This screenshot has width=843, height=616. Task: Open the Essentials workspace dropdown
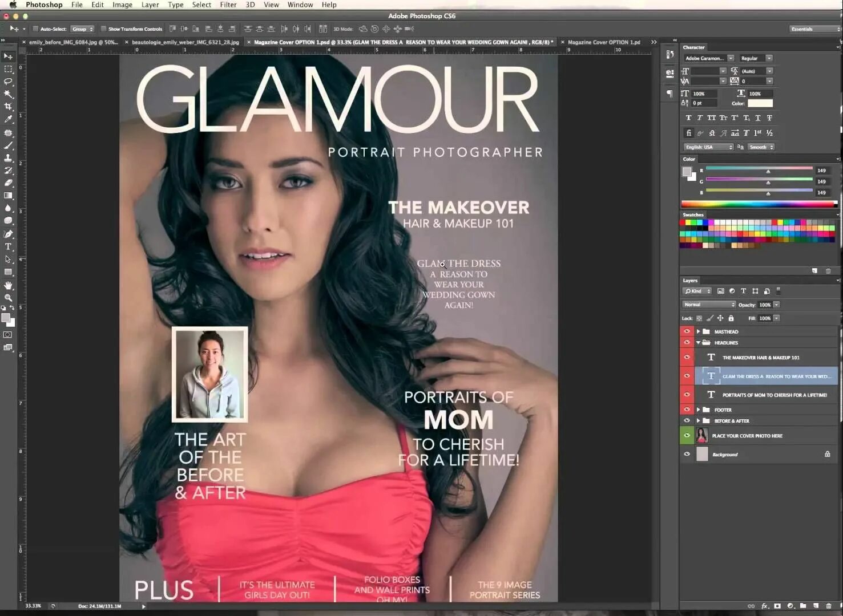815,29
